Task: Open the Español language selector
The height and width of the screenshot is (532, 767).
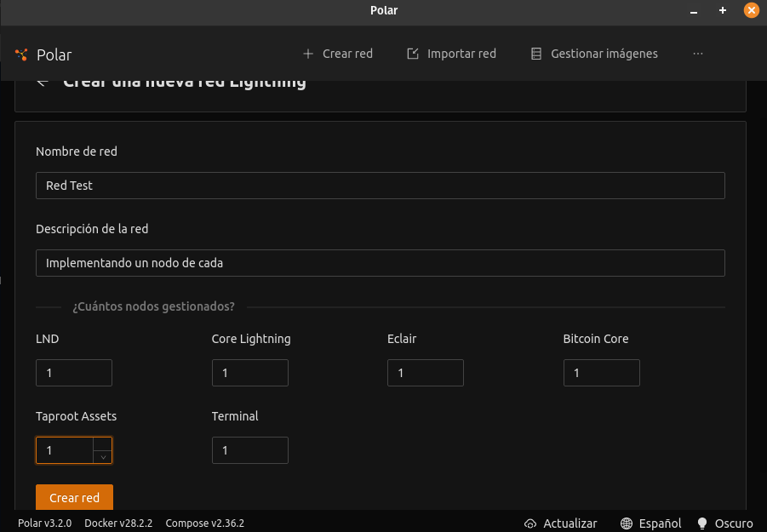Action: (660, 523)
